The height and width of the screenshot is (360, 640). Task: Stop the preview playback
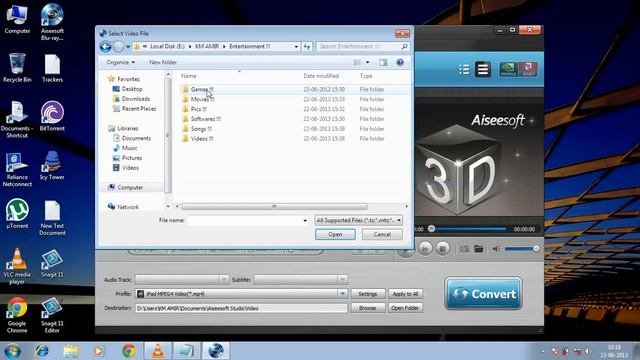pos(442,248)
